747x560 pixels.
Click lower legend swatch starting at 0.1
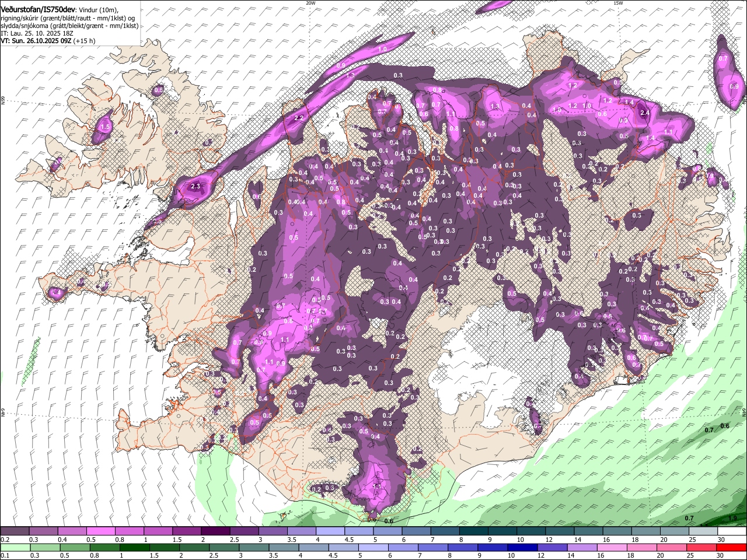[15, 547]
